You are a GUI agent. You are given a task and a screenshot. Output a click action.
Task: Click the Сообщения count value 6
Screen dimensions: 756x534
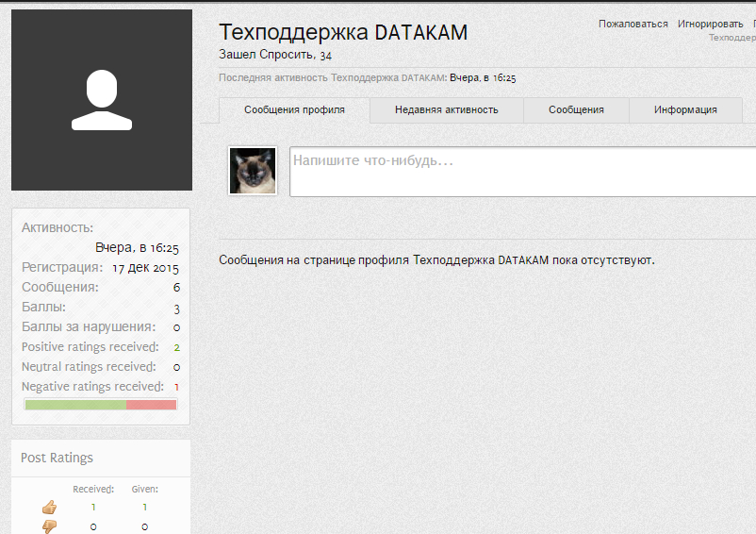(x=176, y=288)
